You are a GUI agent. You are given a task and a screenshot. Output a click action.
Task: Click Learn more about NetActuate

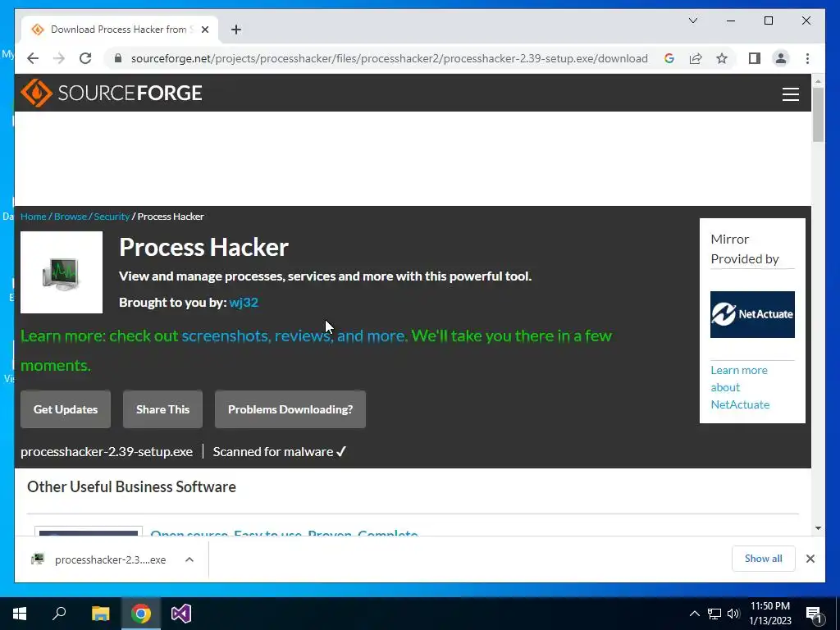click(x=740, y=387)
